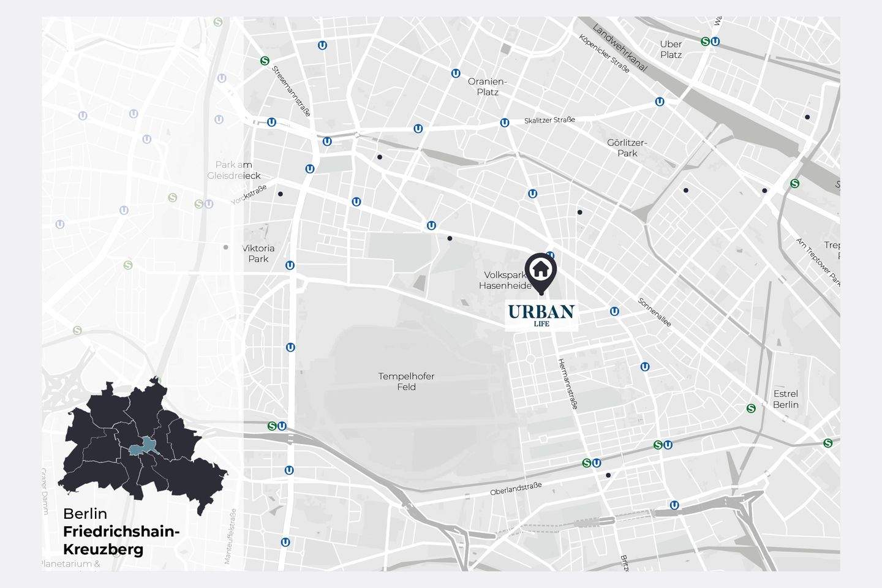Click the Friedrichshain-Kreuzberg bold heading
This screenshot has height=588, width=882.
click(121, 540)
